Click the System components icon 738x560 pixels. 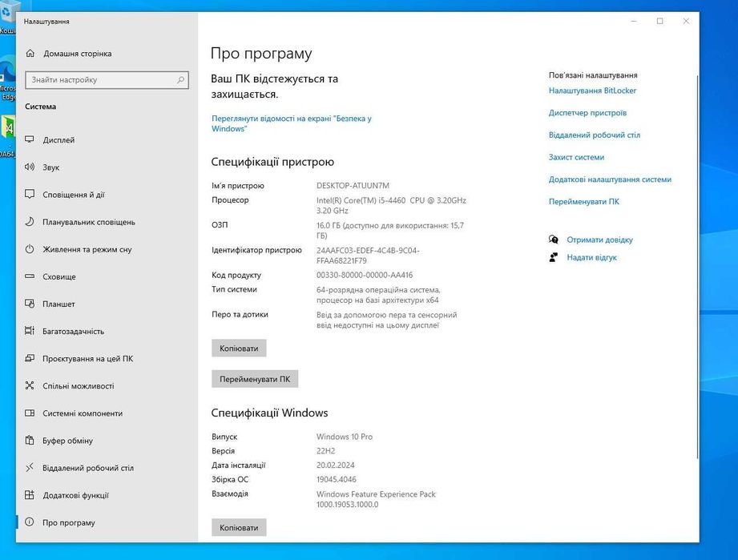(x=30, y=413)
